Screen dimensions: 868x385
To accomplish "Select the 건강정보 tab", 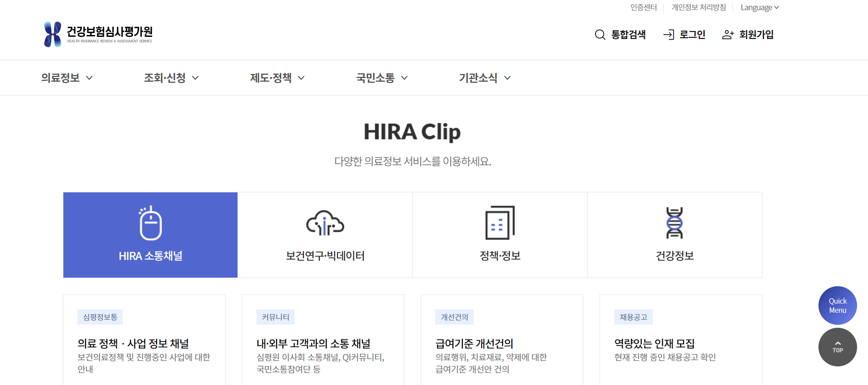I will point(675,235).
